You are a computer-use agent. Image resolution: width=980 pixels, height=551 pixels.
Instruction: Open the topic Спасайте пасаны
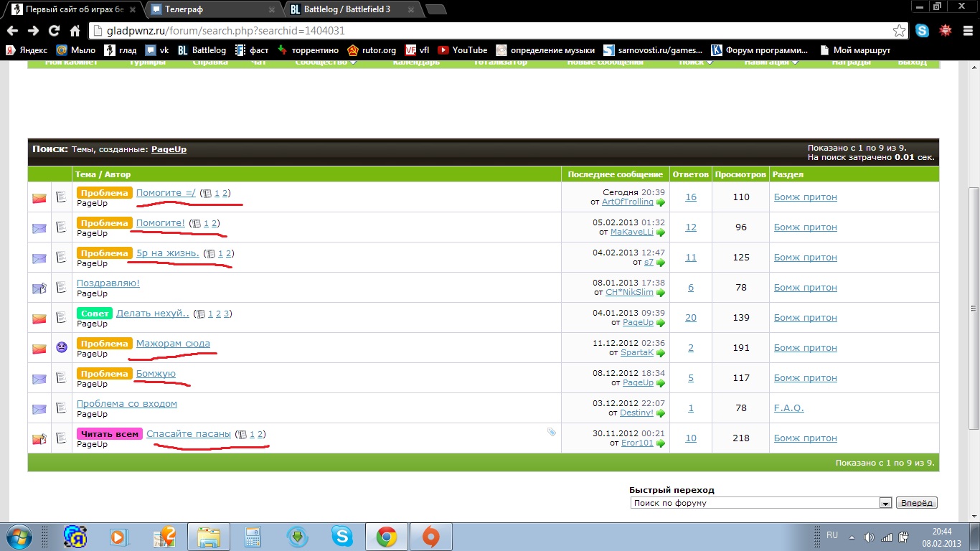click(189, 434)
